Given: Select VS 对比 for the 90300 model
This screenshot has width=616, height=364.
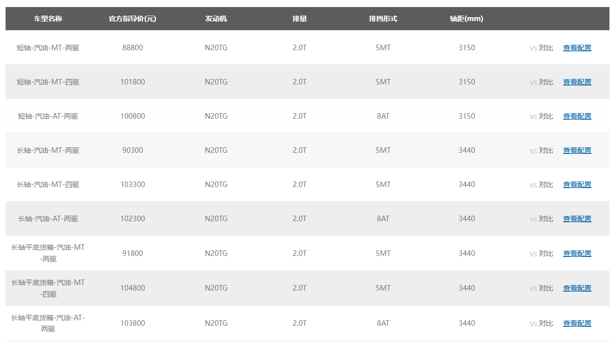Looking at the screenshot, I should tap(541, 150).
